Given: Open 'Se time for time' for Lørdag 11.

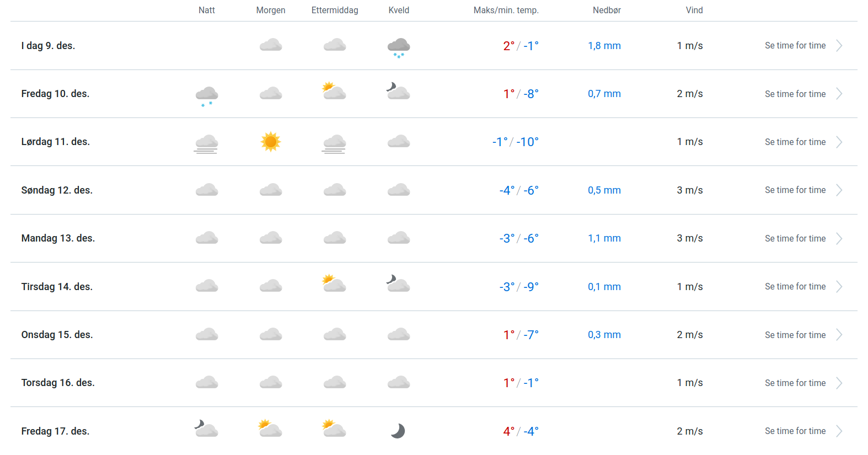Looking at the screenshot, I should point(795,142).
